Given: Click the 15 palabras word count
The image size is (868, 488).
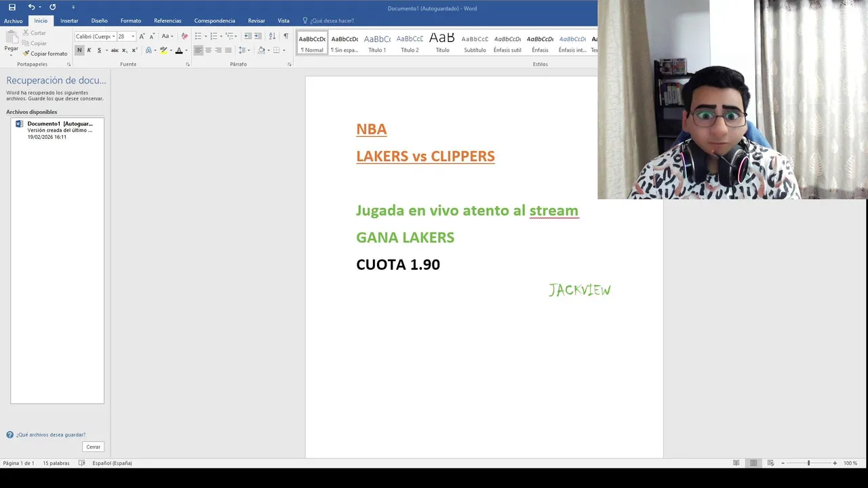Looking at the screenshot, I should coord(56,463).
